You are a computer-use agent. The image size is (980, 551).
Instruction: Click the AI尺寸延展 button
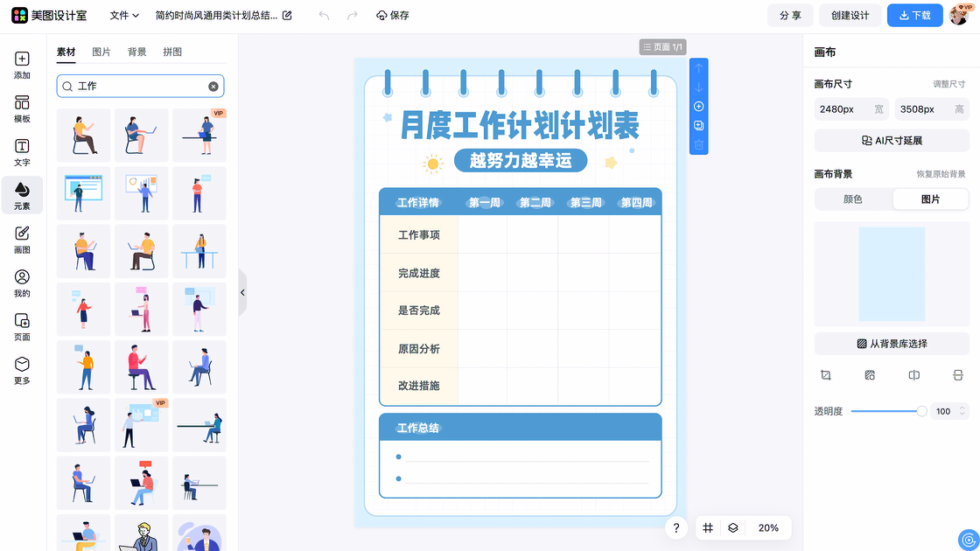click(892, 141)
